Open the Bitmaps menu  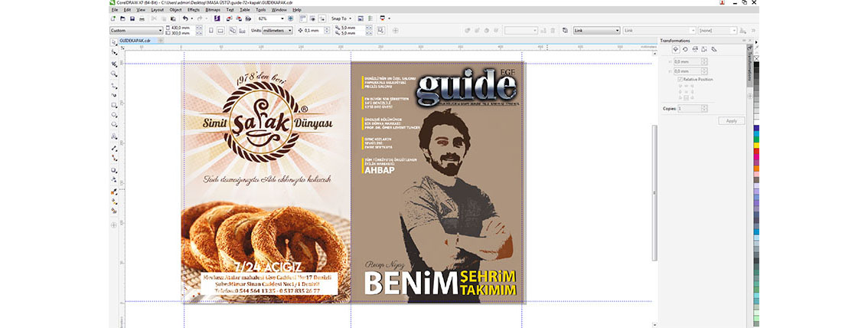[213, 9]
